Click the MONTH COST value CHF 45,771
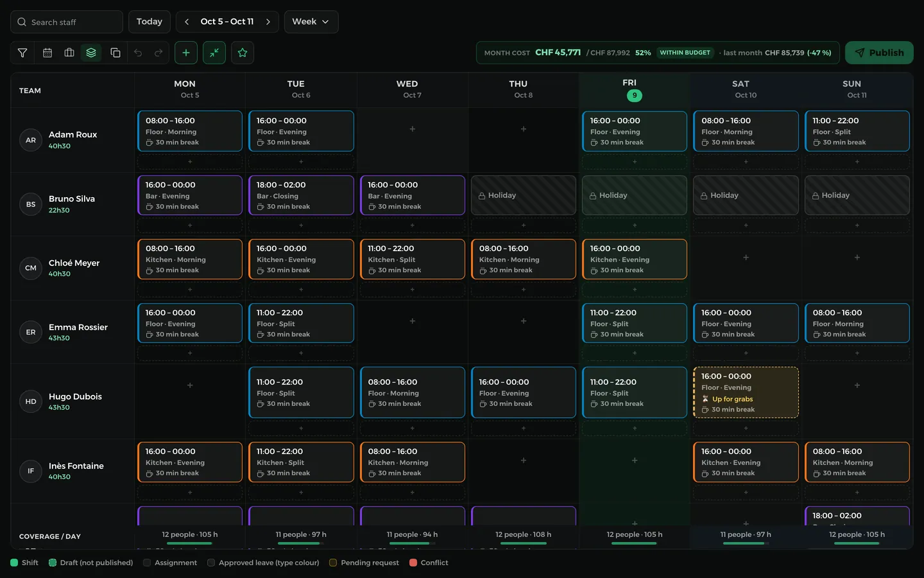The image size is (924, 578). pyautogui.click(x=558, y=53)
